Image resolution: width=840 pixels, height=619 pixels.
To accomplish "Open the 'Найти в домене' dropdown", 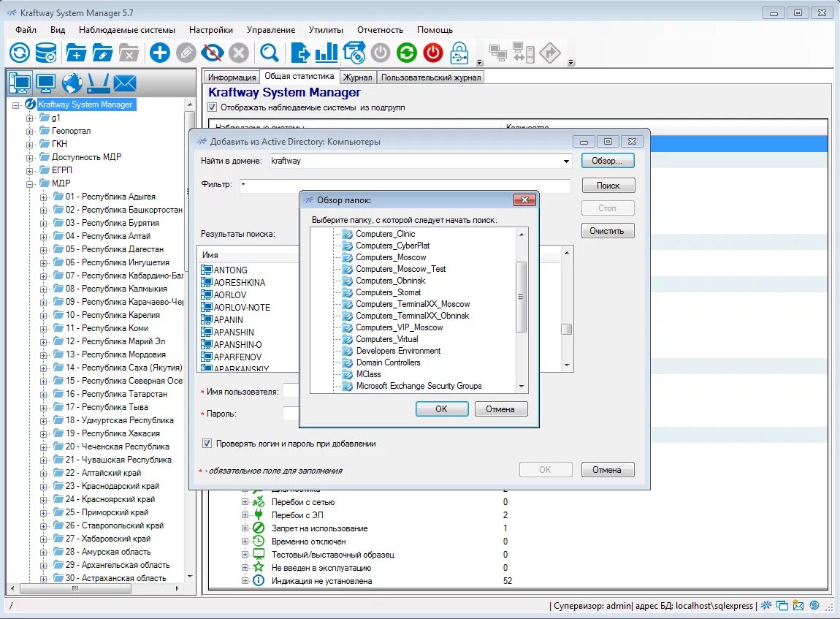I will pyautogui.click(x=566, y=161).
